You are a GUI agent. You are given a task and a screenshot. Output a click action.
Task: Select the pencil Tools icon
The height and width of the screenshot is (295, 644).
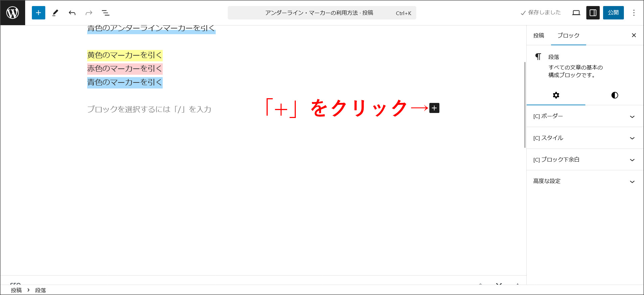55,13
